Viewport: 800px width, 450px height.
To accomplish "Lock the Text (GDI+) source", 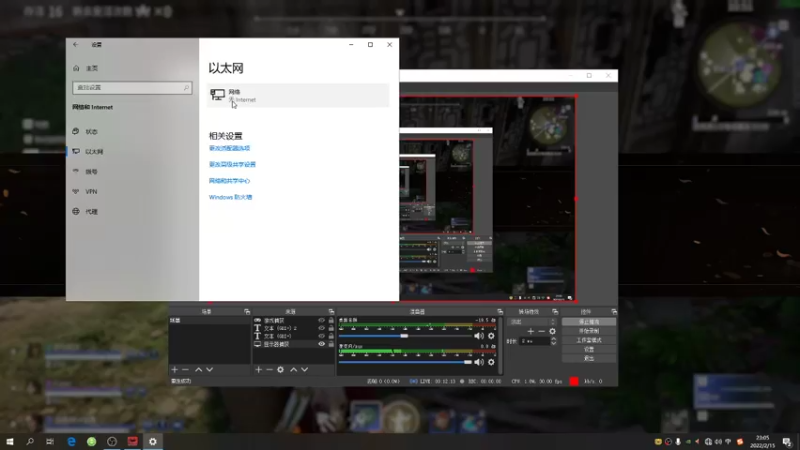I will pos(331,336).
